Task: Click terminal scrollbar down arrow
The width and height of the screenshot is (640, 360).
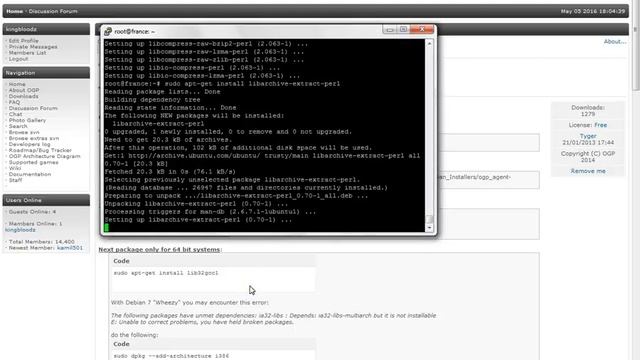Action: pyautogui.click(x=429, y=228)
